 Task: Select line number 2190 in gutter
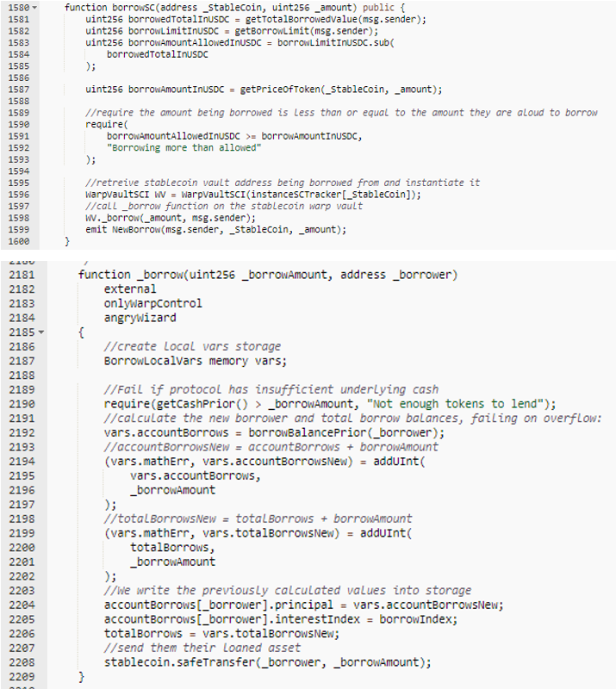(22, 404)
